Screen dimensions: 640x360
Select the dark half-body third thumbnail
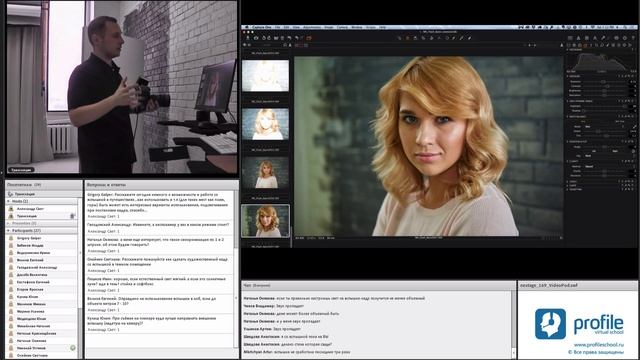(265, 172)
